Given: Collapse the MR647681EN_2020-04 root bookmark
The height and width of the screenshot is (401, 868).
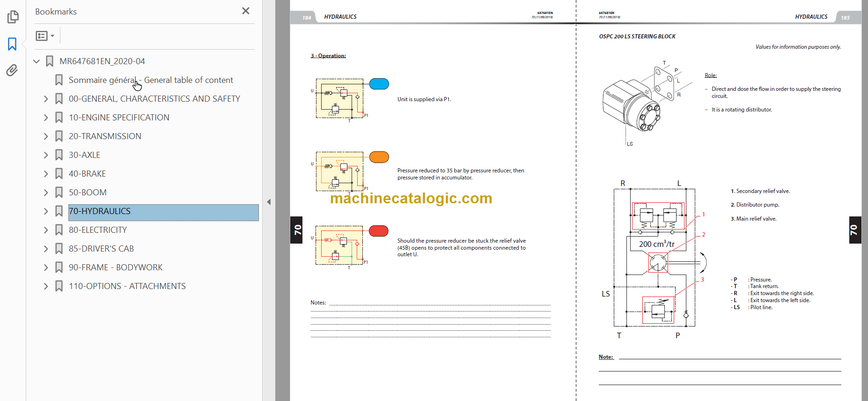Looking at the screenshot, I should [x=37, y=61].
